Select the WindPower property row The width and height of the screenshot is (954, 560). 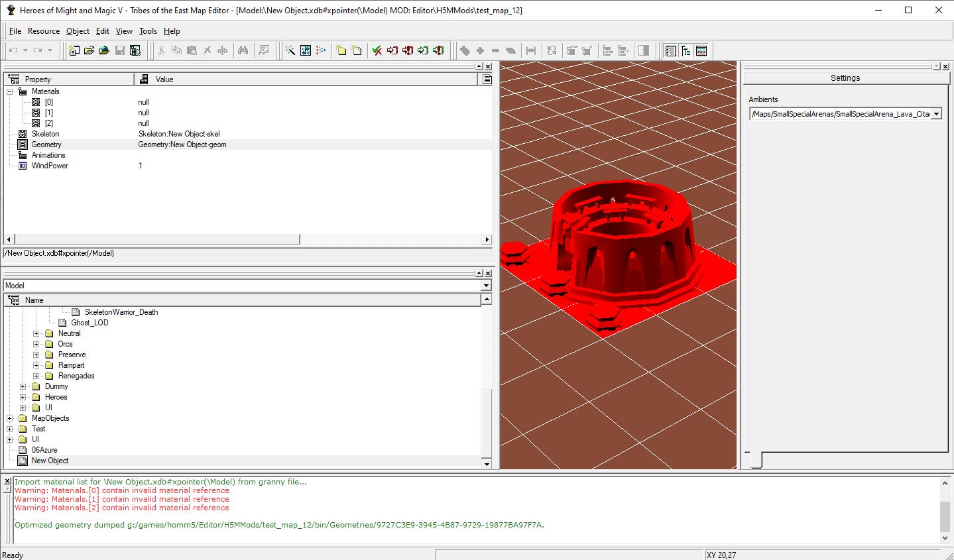coord(249,166)
